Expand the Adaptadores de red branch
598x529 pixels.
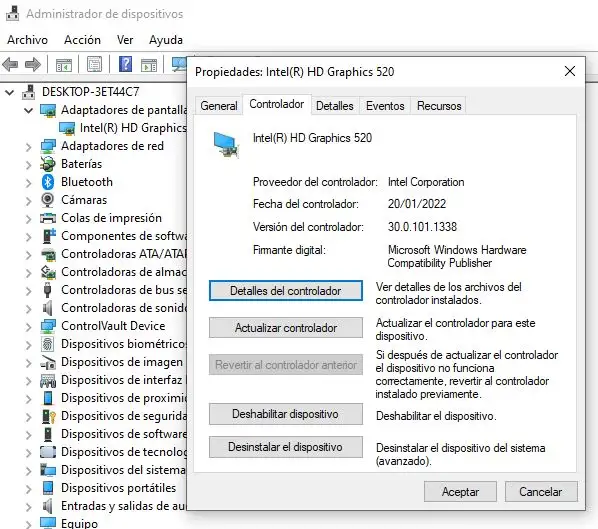click(x=29, y=146)
